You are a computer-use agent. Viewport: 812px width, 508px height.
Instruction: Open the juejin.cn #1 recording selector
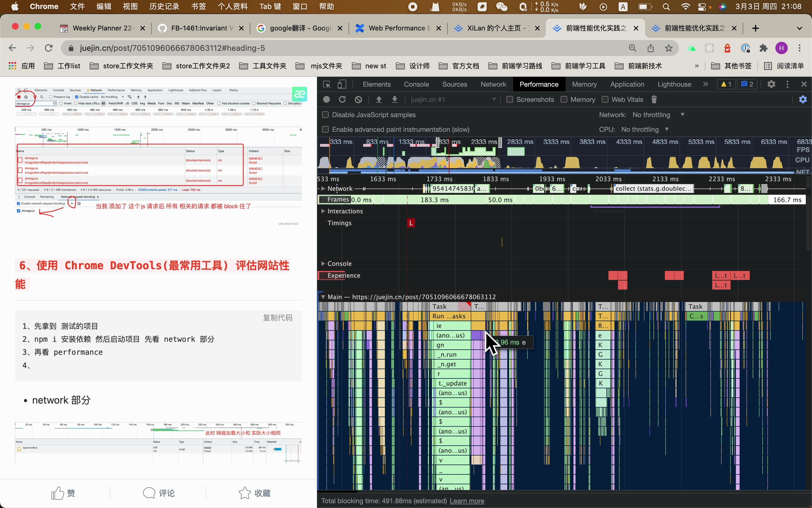(x=453, y=99)
